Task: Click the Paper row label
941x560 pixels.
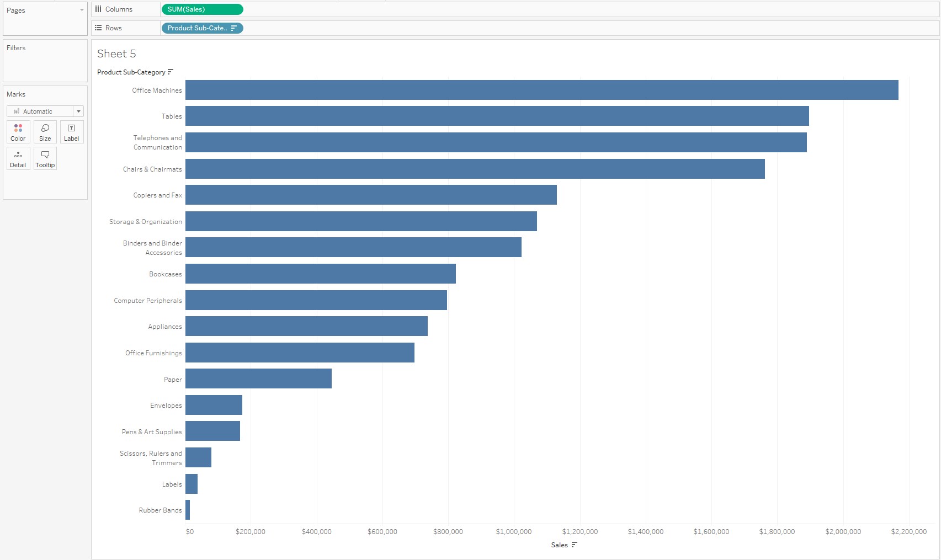Action: [x=173, y=380]
